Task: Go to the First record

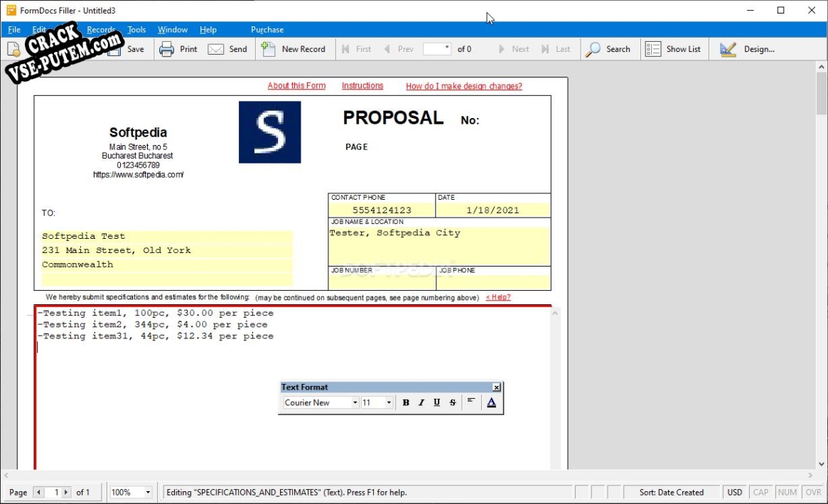Action: [x=357, y=49]
